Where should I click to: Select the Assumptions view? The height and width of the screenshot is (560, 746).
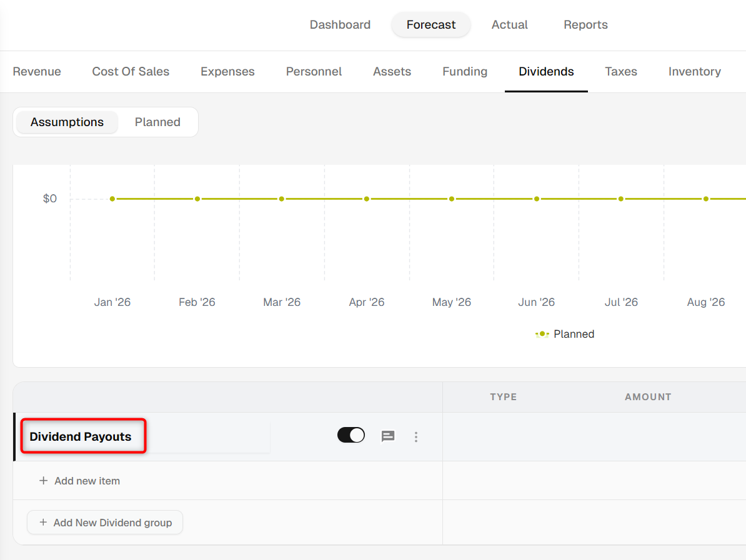click(x=67, y=122)
